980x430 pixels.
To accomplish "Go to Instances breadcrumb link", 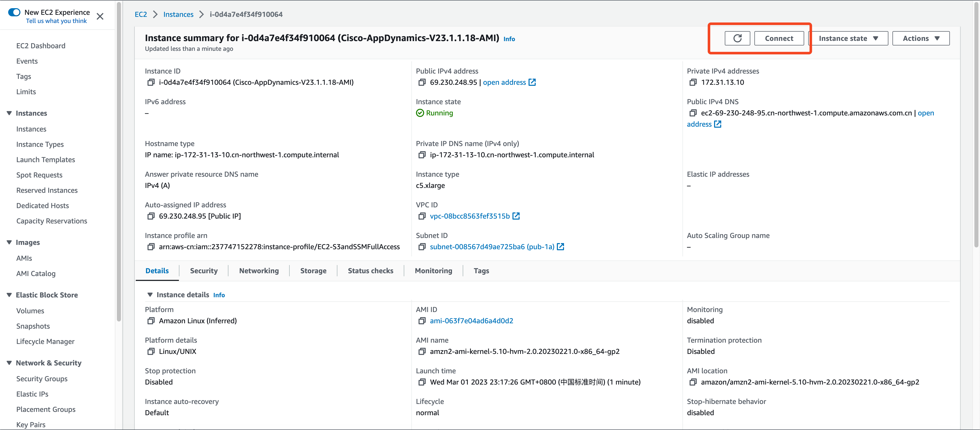I will click(178, 15).
